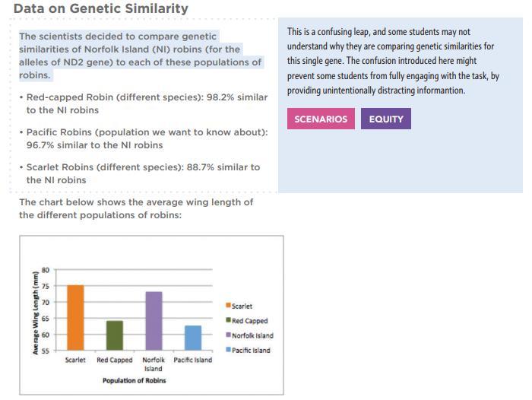Select the orange Scarlet bar in chart
The width and height of the screenshot is (532, 400).
pyautogui.click(x=75, y=318)
